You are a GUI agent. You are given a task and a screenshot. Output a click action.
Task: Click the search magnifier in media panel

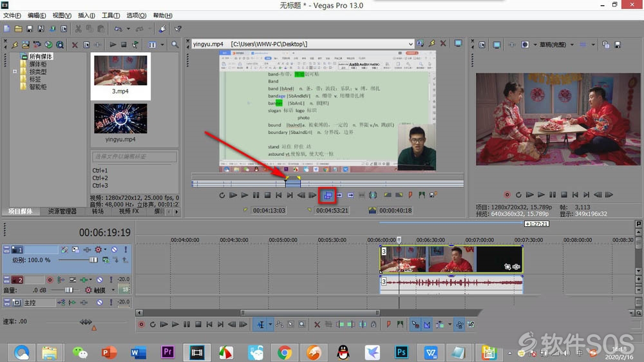point(175,44)
